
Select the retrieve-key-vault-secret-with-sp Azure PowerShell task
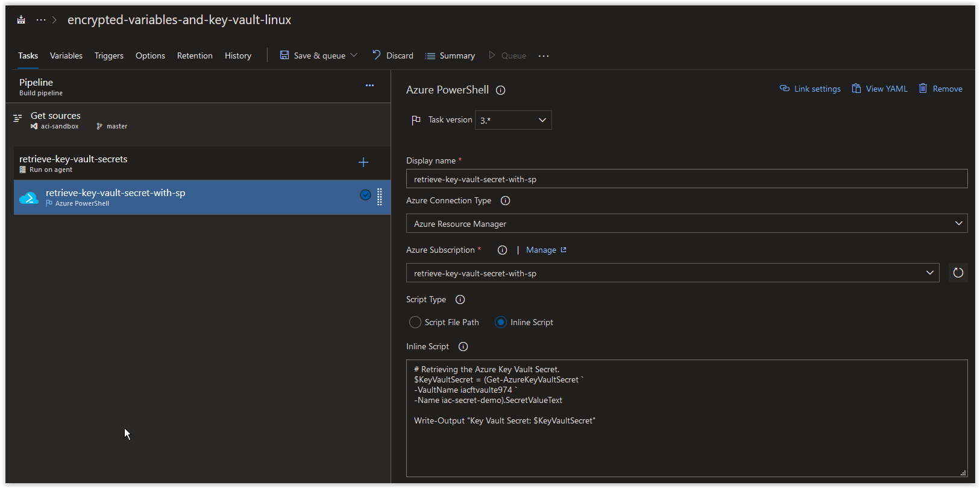(202, 197)
